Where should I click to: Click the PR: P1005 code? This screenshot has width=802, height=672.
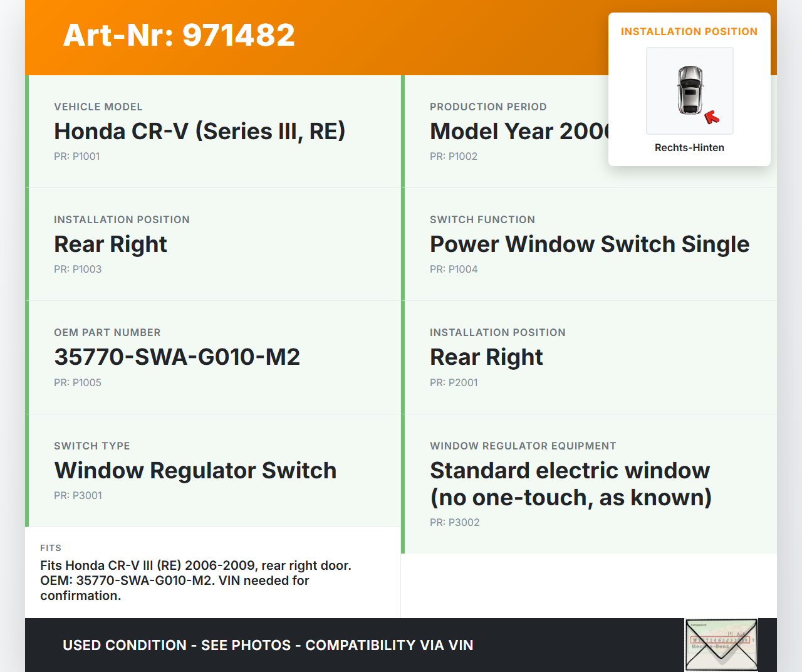pyautogui.click(x=78, y=382)
